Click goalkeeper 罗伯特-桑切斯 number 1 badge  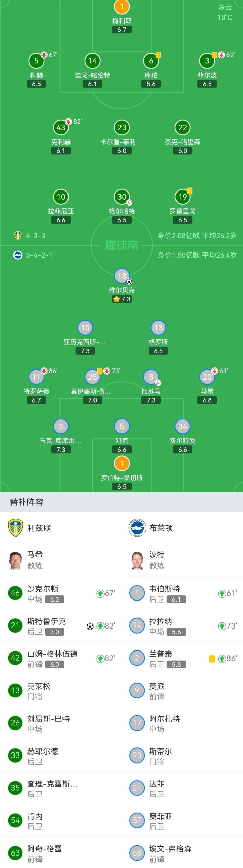tap(122, 463)
